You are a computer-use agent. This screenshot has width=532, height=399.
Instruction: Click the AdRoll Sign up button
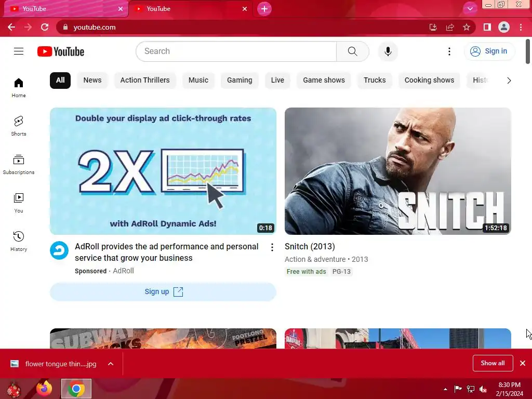point(163,292)
